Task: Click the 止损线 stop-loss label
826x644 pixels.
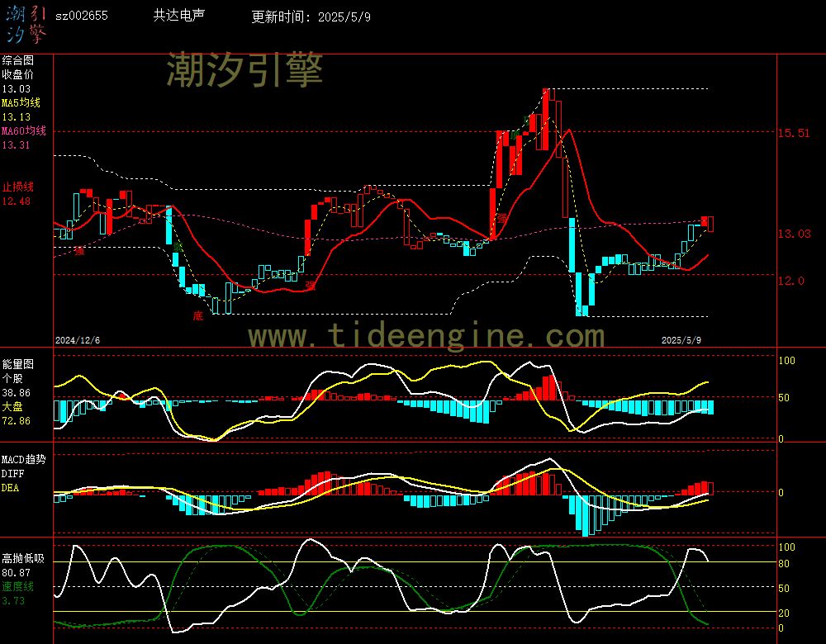Action: pos(18,187)
